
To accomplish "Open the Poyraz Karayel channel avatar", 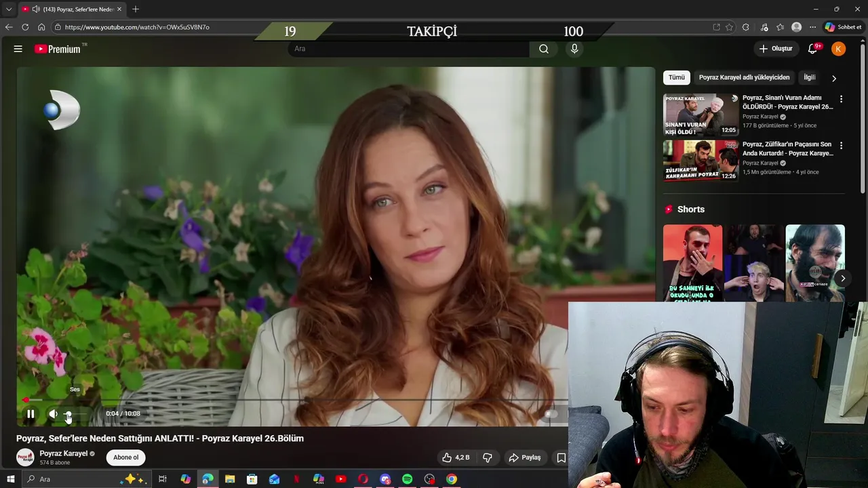I will pyautogui.click(x=25, y=457).
